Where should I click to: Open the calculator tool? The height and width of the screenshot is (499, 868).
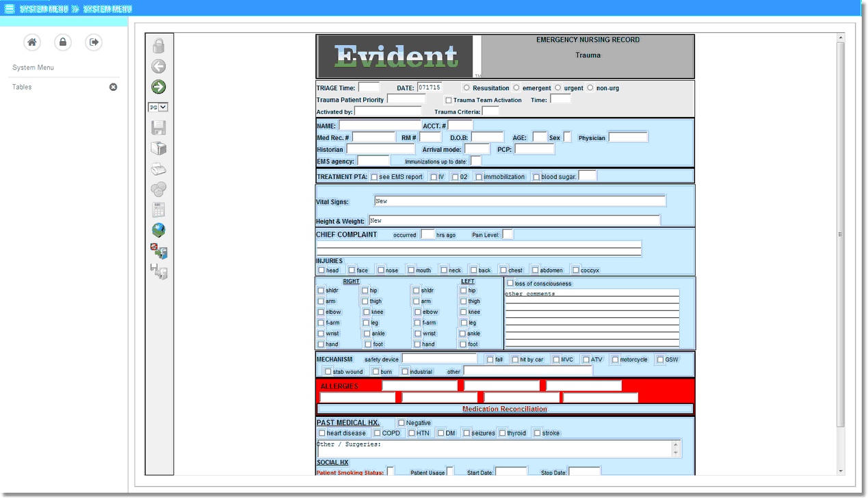tap(159, 210)
